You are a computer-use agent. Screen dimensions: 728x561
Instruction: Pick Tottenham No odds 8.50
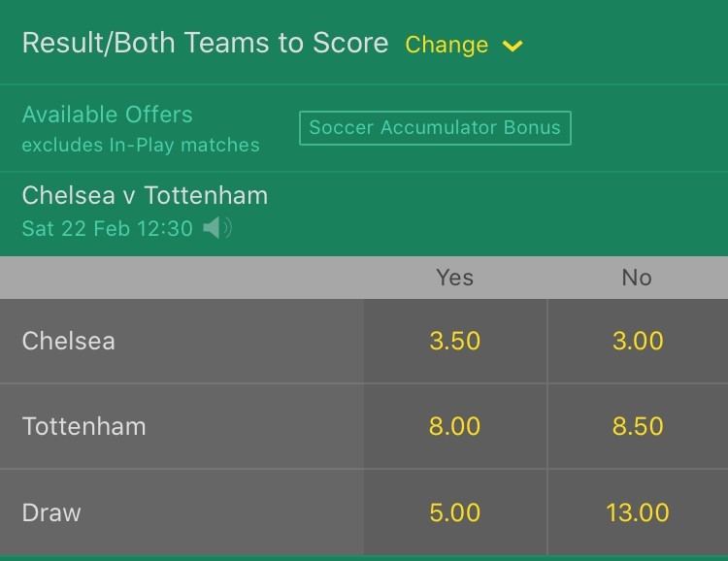(x=638, y=426)
